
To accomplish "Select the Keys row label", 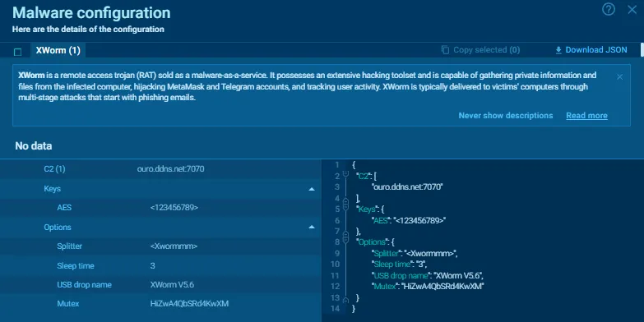I will (x=52, y=189).
